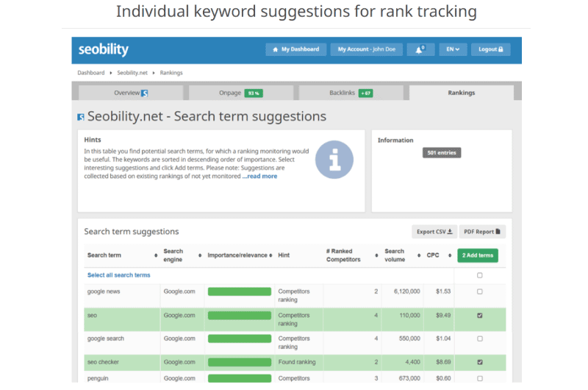The width and height of the screenshot is (588, 390).
Task: Click the Export CSV button
Action: 434,232
